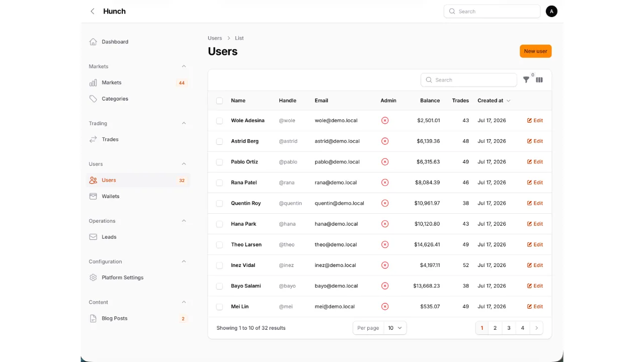Navigate to Blog Posts
644x362 pixels.
[x=138, y=318]
